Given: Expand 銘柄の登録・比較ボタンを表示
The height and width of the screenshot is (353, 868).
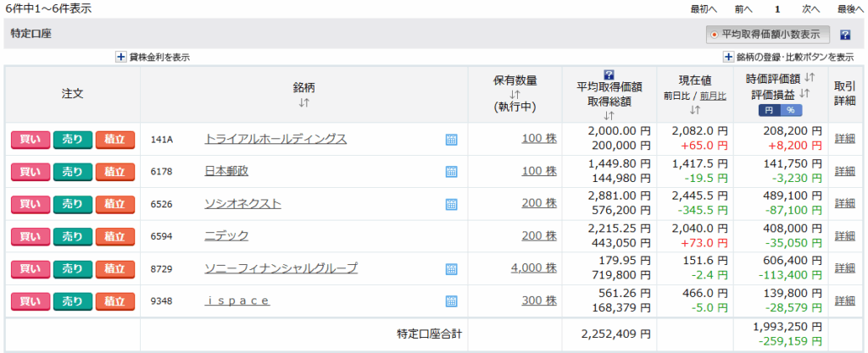Looking at the screenshot, I should tap(728, 57).
